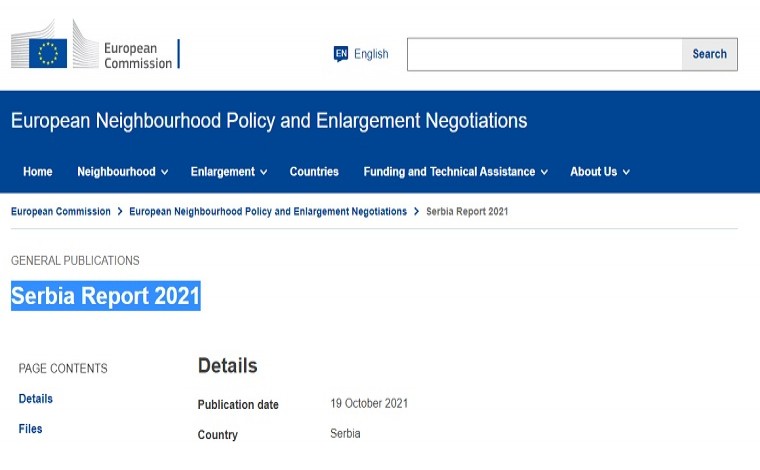The width and height of the screenshot is (760, 470).
Task: Expand Funding and Technical Assistance menu
Action: 456,172
